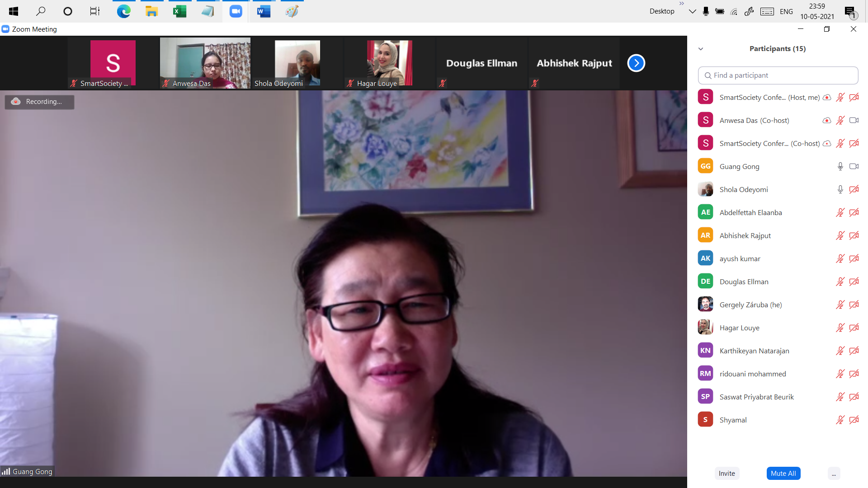Click the Invite button
Image resolution: width=868 pixels, height=488 pixels.
tap(727, 473)
